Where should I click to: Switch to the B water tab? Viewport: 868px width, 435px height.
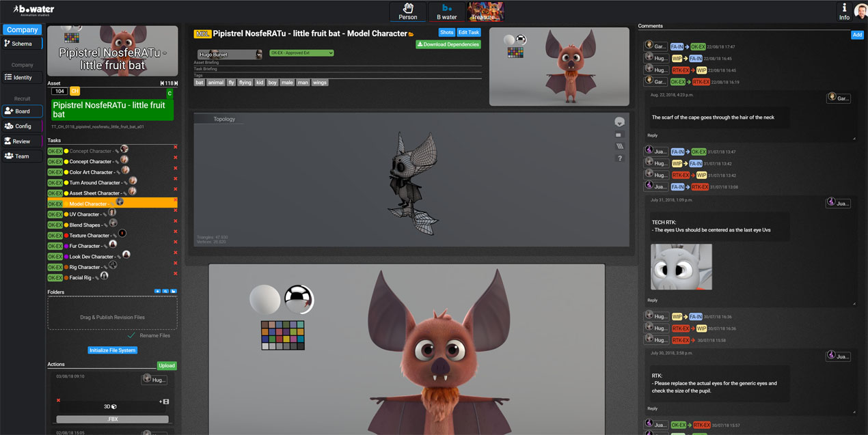coord(446,11)
